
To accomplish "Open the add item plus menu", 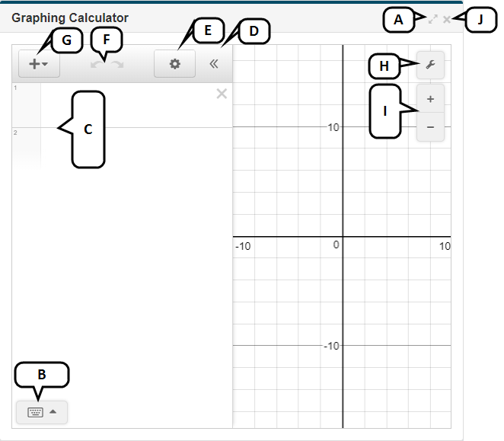I will (38, 64).
